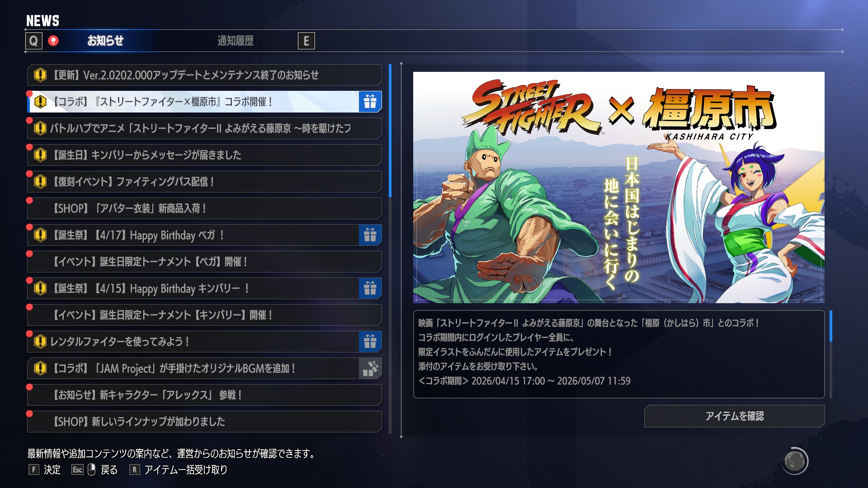Click gift icon on Kimberly 4/15 birthday entry
868x488 pixels.
pos(370,288)
